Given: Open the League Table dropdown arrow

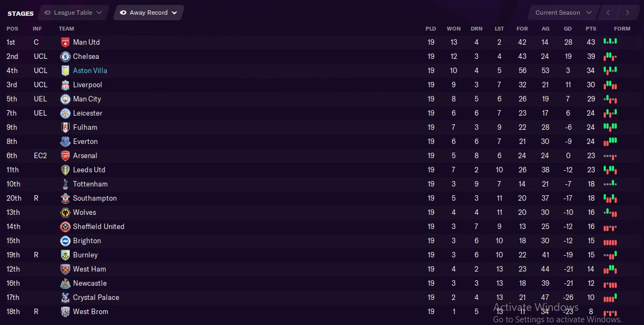Looking at the screenshot, I should (x=99, y=13).
